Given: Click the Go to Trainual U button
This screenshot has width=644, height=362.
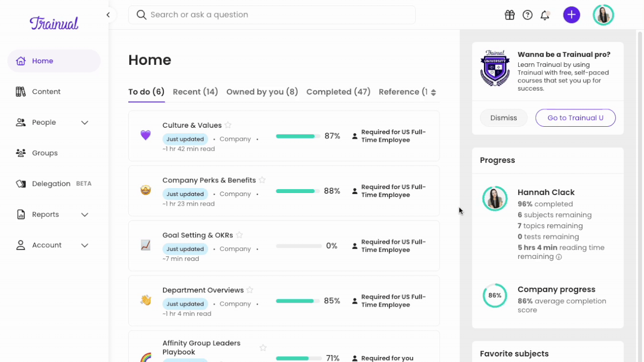Looking at the screenshot, I should coord(575,118).
